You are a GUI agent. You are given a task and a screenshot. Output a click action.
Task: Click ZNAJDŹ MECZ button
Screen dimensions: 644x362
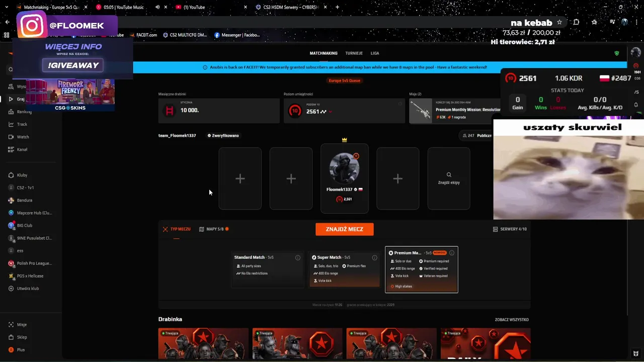point(345,229)
